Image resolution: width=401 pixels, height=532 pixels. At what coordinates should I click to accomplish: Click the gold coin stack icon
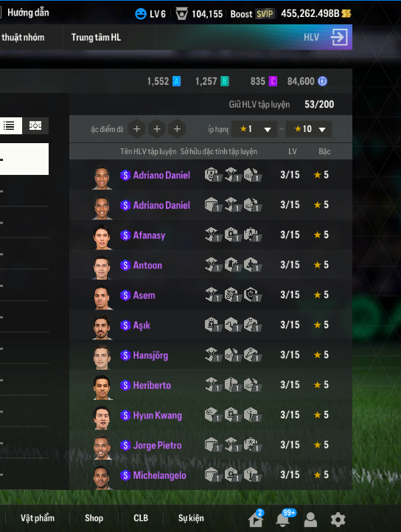click(x=346, y=13)
